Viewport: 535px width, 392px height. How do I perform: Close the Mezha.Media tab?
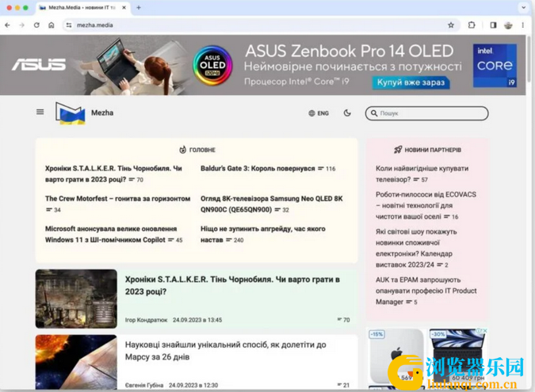tap(124, 7)
